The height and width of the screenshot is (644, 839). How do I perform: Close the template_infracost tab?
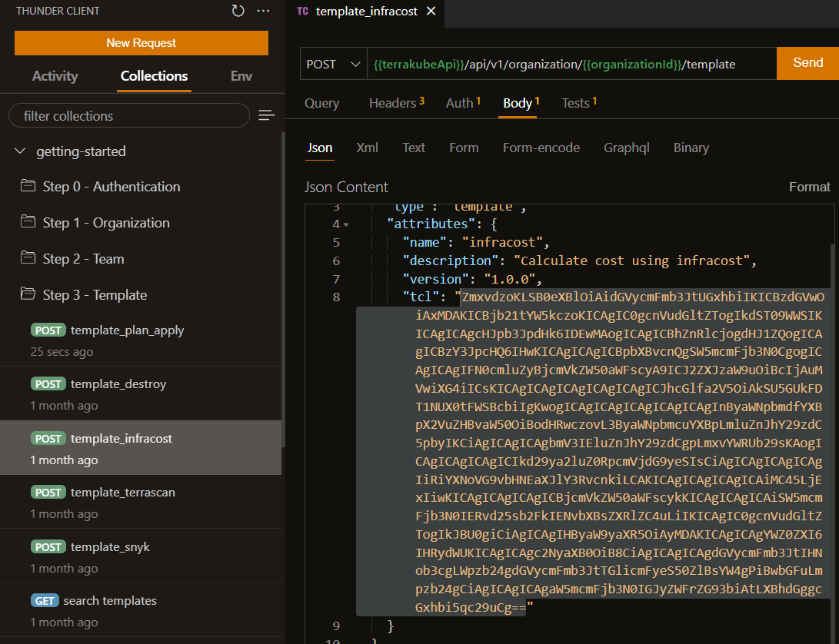click(430, 11)
